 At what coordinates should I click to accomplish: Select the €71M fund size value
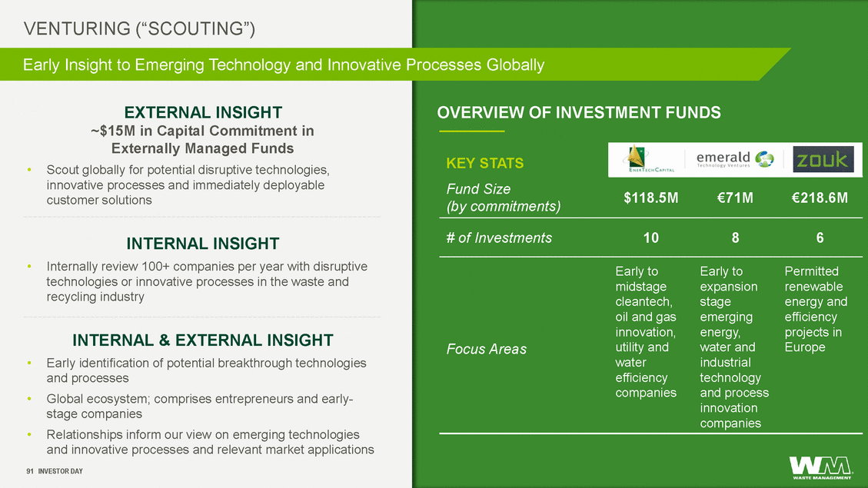[x=735, y=198]
